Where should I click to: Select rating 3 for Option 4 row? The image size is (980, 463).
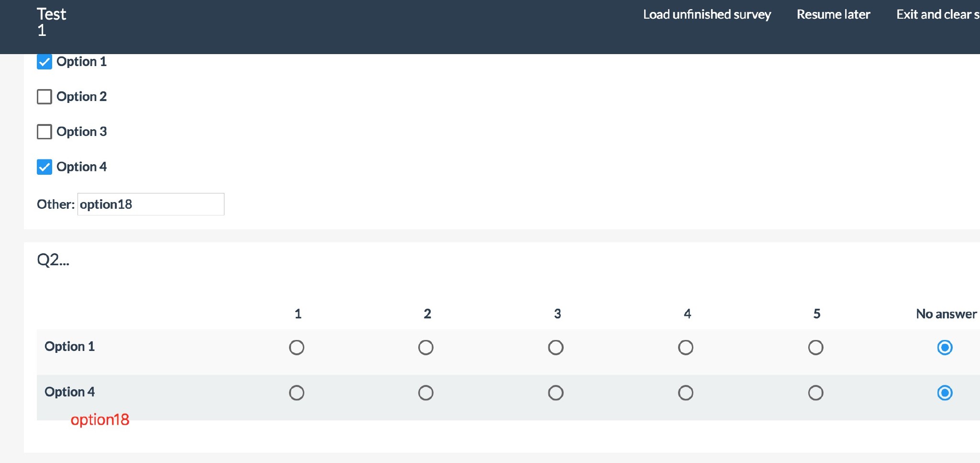pyautogui.click(x=556, y=393)
